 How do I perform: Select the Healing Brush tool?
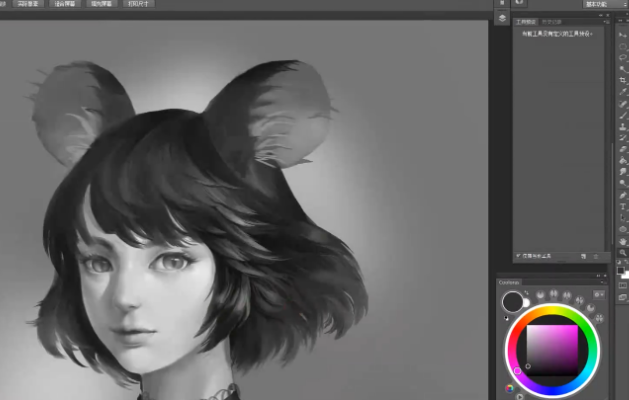[623, 104]
